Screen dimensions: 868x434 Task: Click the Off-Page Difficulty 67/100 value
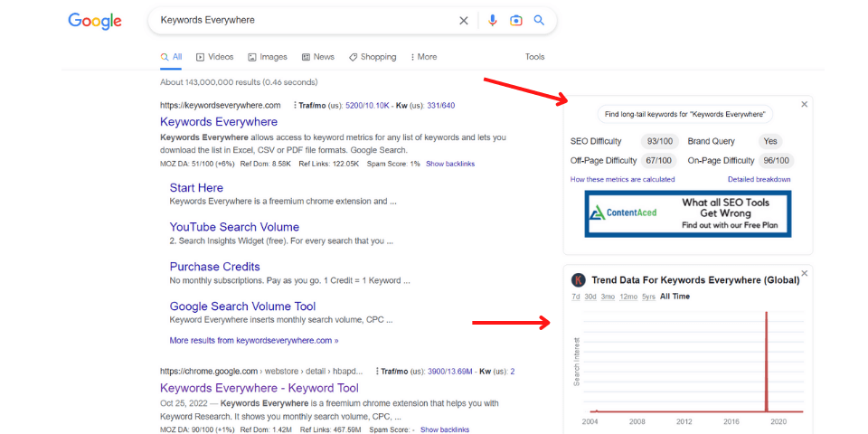click(x=660, y=161)
